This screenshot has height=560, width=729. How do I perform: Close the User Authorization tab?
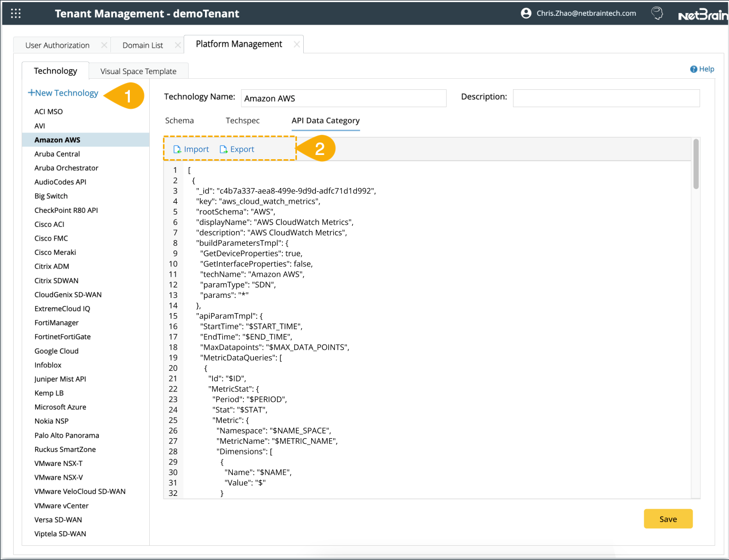[x=104, y=45]
